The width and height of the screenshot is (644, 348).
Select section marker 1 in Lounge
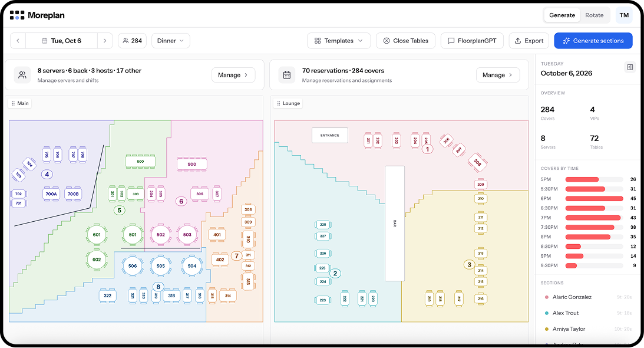coord(428,149)
